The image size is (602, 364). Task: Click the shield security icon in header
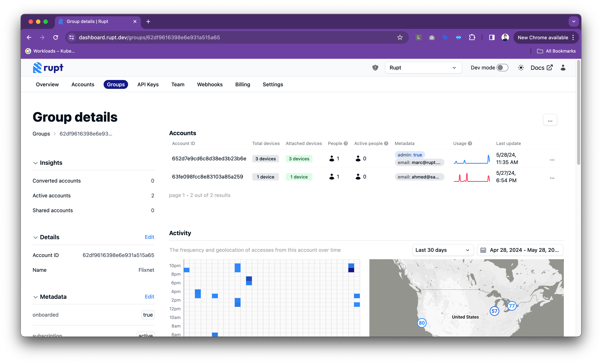pos(375,68)
